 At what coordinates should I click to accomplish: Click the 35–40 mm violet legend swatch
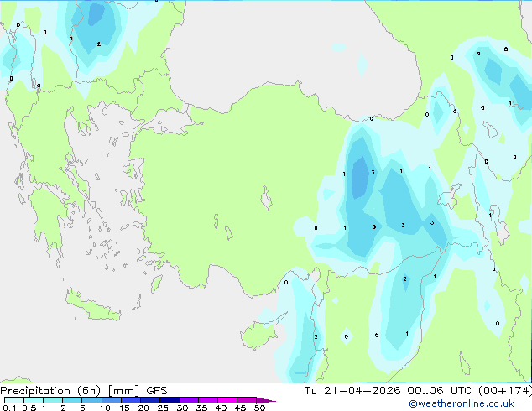[x=207, y=400]
